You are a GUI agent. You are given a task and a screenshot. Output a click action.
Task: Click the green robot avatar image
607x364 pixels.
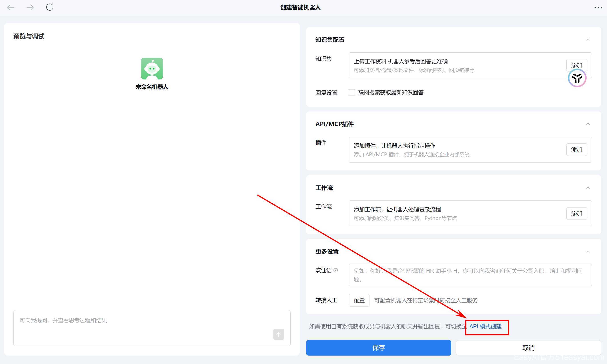click(152, 68)
